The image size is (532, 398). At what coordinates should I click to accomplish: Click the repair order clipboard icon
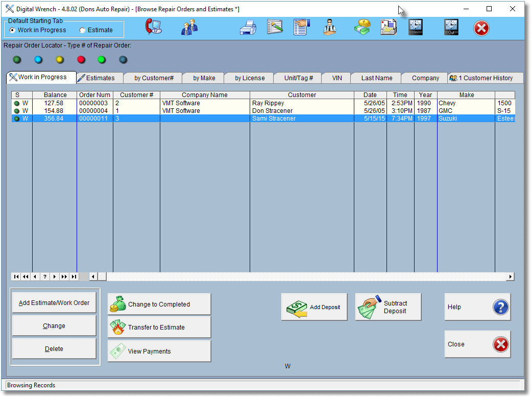[x=300, y=28]
